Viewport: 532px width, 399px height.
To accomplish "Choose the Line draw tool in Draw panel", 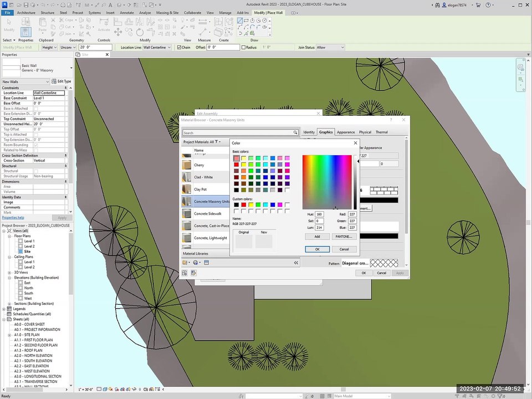I will click(240, 21).
